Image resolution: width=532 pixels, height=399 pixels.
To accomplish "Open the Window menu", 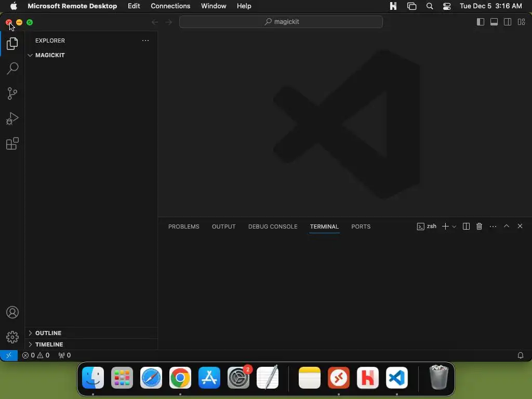I will click(x=214, y=6).
